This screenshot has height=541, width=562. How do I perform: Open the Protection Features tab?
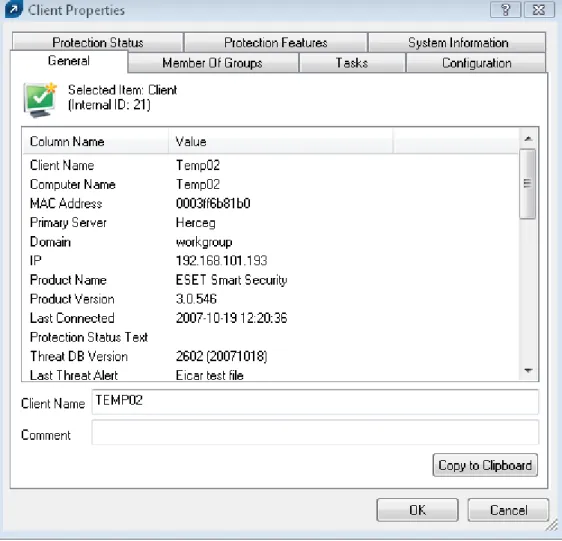(x=275, y=43)
